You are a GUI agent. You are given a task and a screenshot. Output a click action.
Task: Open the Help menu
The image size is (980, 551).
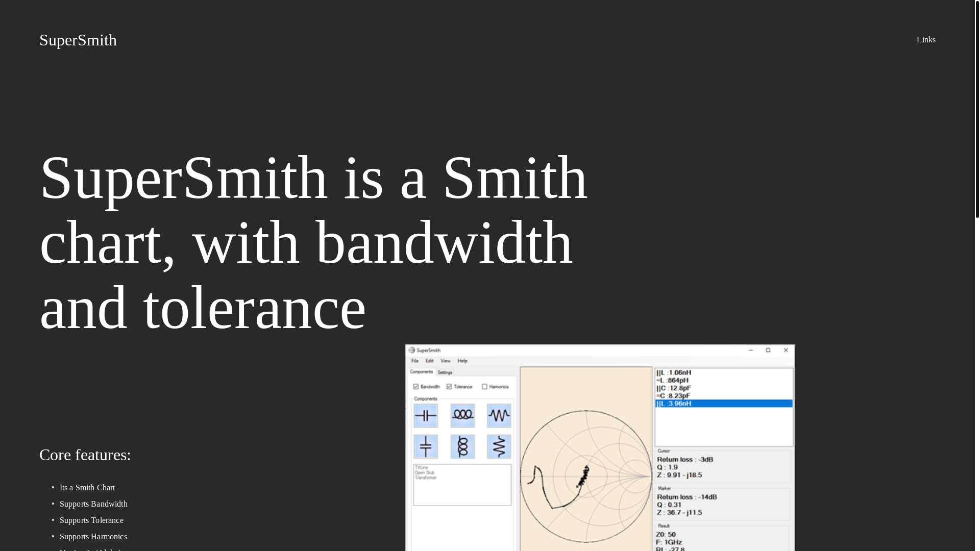click(462, 361)
